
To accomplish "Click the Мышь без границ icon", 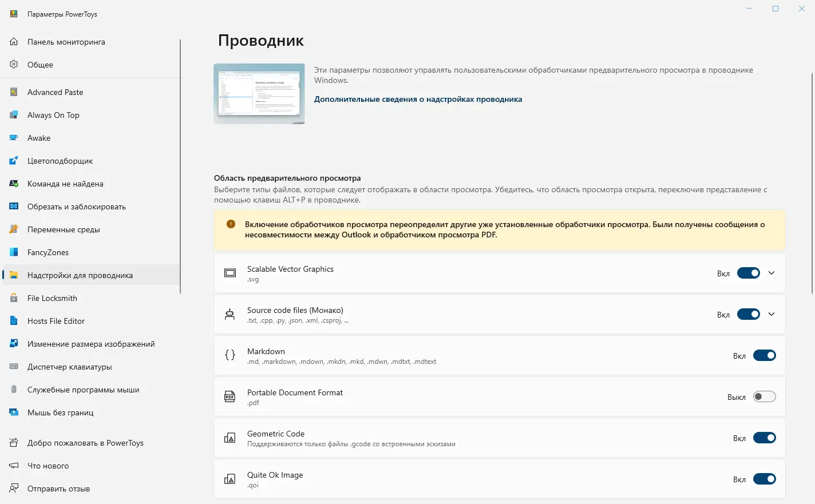I will tap(14, 412).
